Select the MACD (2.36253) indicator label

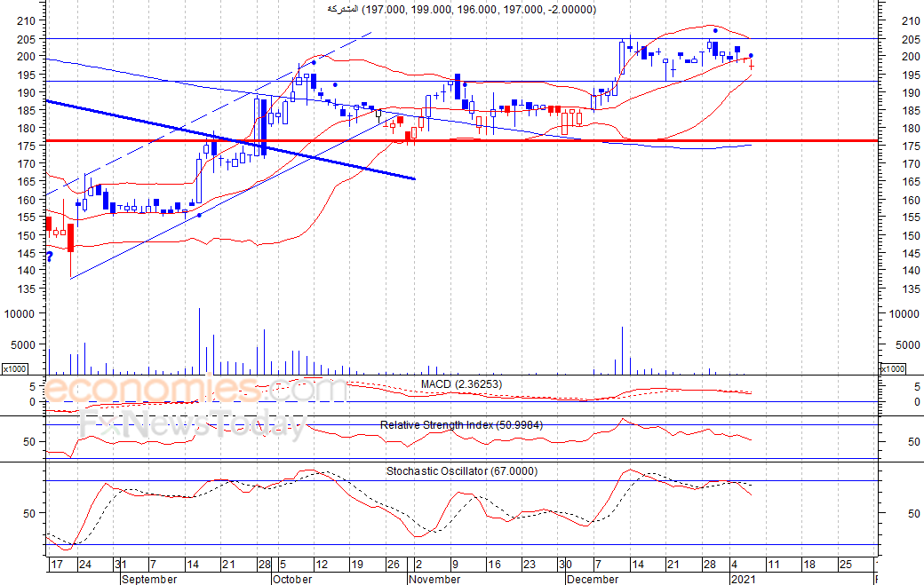click(x=461, y=384)
